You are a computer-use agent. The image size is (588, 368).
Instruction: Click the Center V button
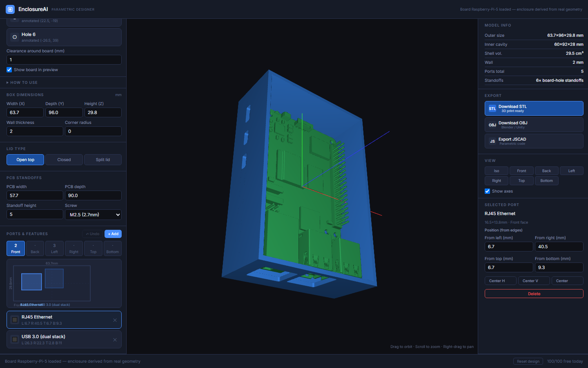(x=534, y=281)
